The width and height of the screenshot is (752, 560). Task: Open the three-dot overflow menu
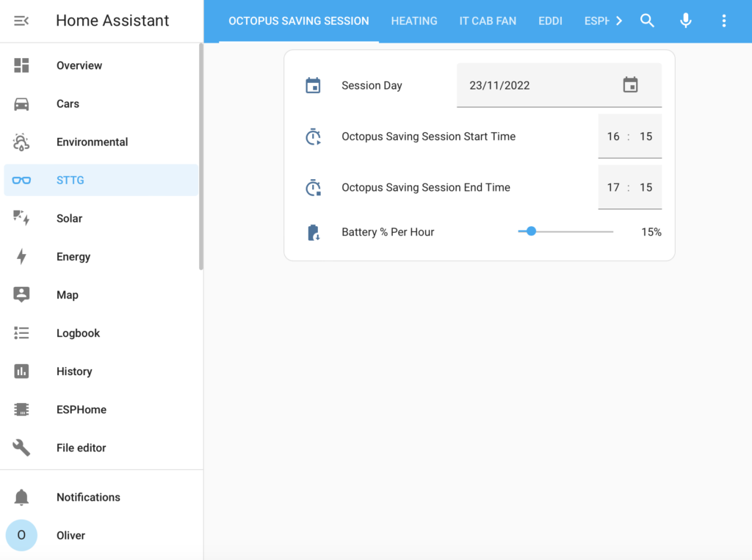click(x=724, y=21)
